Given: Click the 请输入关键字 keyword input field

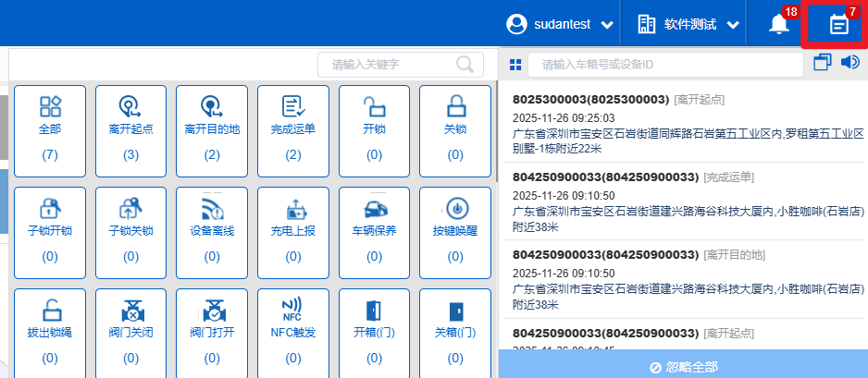Looking at the screenshot, I should point(389,64).
